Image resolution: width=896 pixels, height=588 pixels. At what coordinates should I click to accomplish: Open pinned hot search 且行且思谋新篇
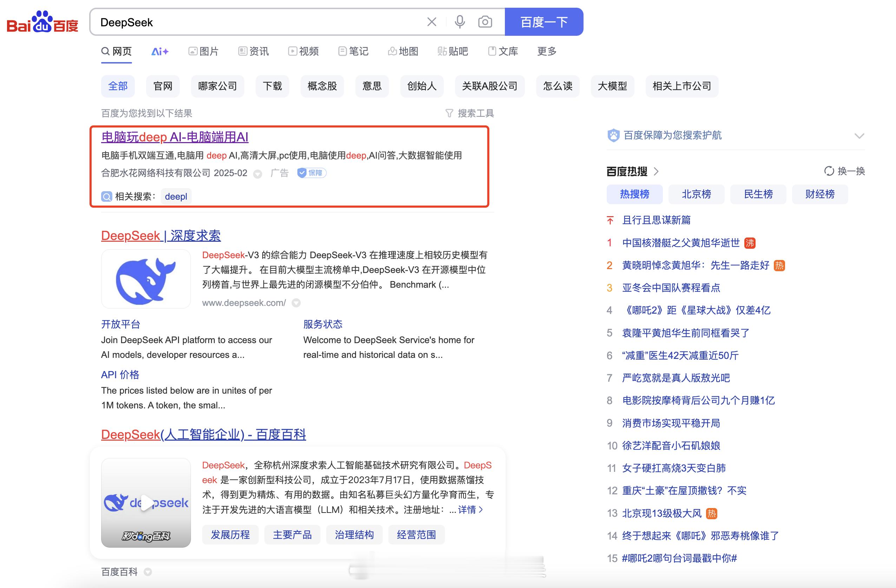656,220
